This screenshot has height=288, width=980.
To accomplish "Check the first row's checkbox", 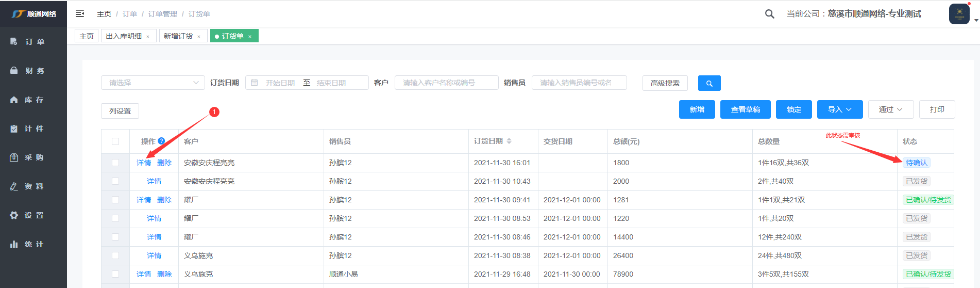I will pyautogui.click(x=115, y=163).
